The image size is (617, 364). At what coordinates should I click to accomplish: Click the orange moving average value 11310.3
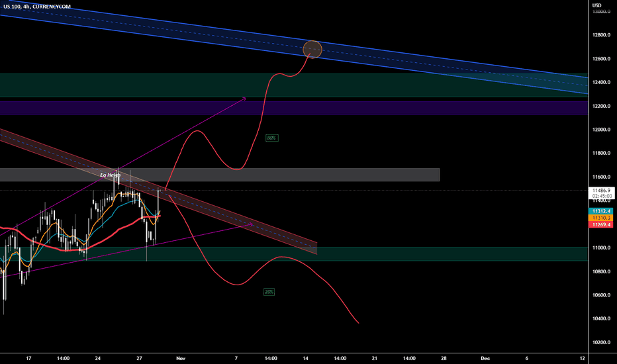click(x=601, y=218)
